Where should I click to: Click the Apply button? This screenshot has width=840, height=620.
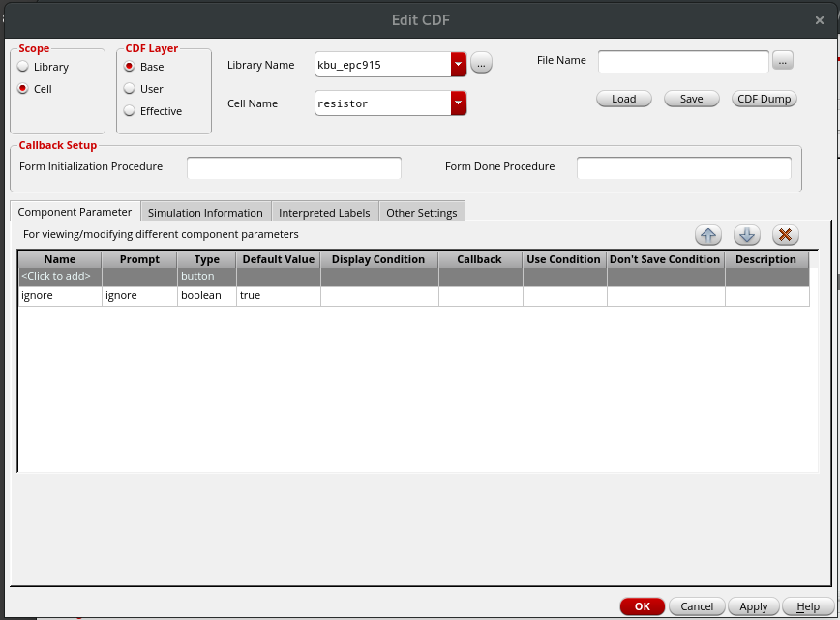(x=753, y=606)
